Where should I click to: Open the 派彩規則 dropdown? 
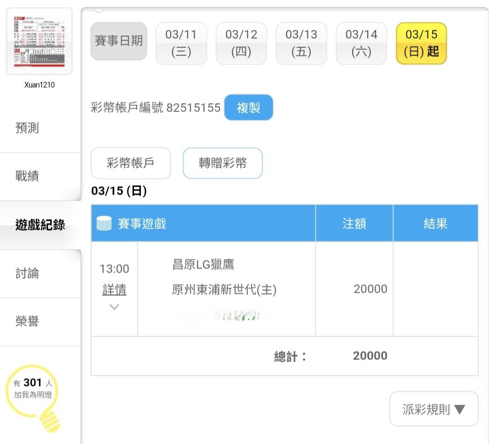(434, 409)
